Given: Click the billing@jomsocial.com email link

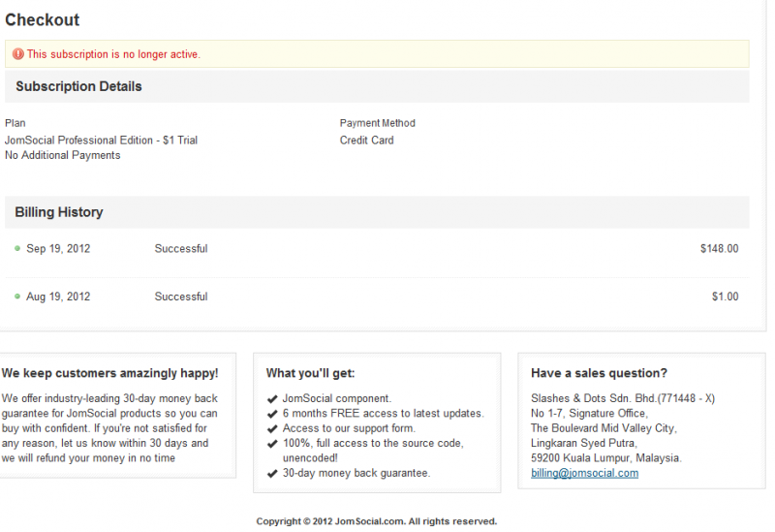Looking at the screenshot, I should [x=584, y=473].
